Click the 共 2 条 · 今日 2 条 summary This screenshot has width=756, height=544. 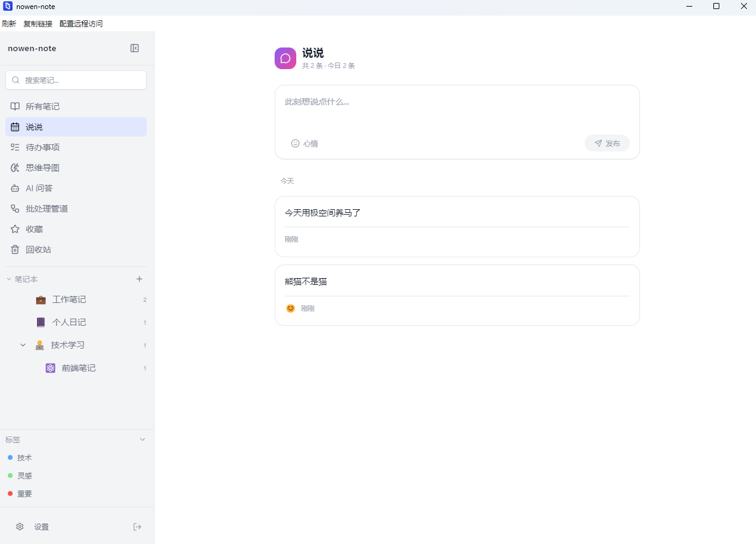point(328,66)
